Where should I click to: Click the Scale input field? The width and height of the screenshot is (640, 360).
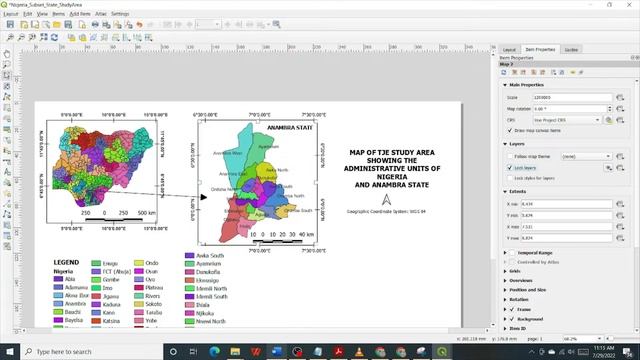tap(572, 98)
